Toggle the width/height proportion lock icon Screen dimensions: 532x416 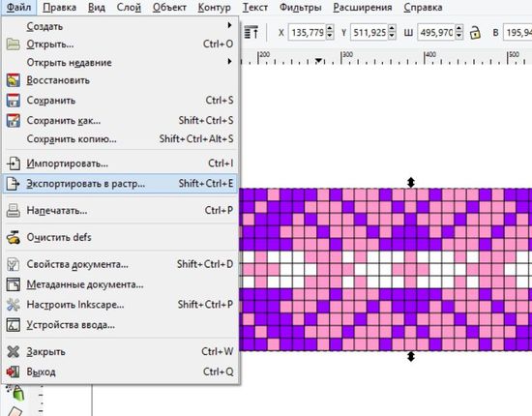coord(475,33)
